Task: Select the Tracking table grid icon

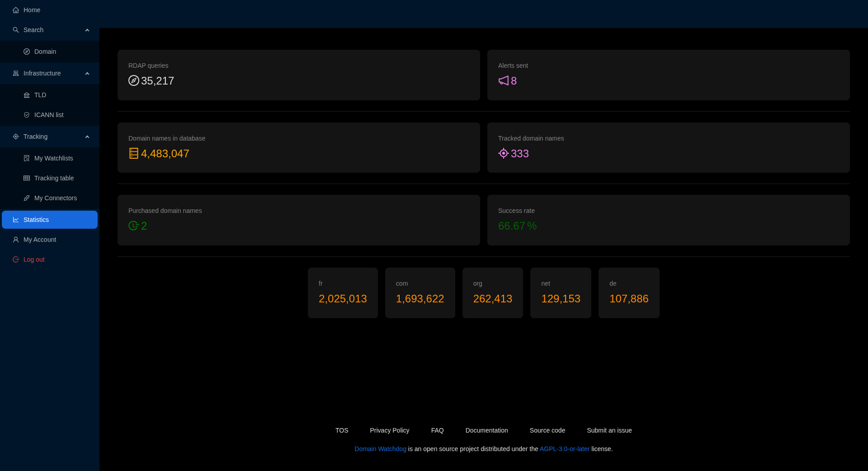Action: (27, 178)
